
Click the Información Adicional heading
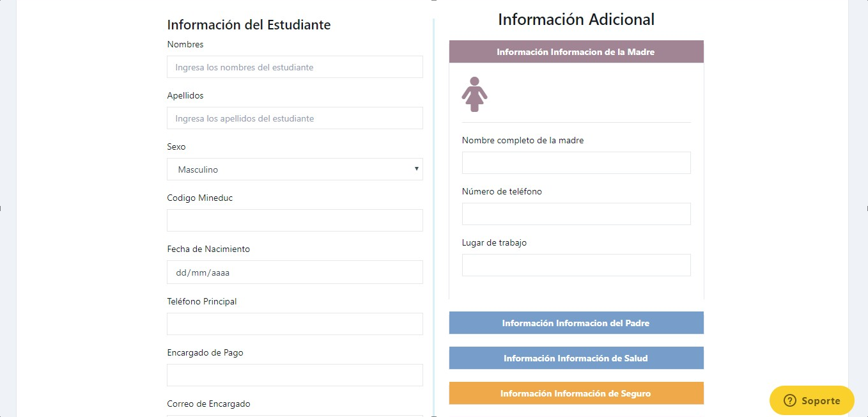[576, 19]
